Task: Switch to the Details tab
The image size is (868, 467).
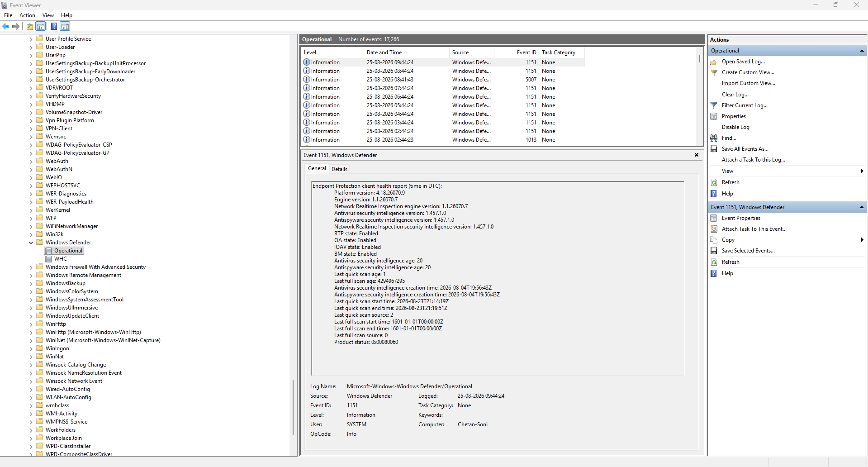Action: tap(339, 169)
